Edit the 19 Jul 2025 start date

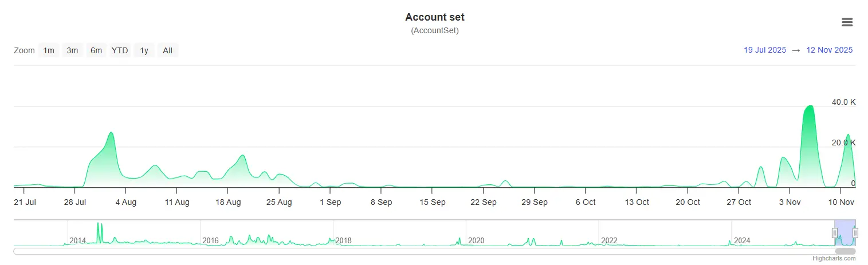pyautogui.click(x=765, y=50)
